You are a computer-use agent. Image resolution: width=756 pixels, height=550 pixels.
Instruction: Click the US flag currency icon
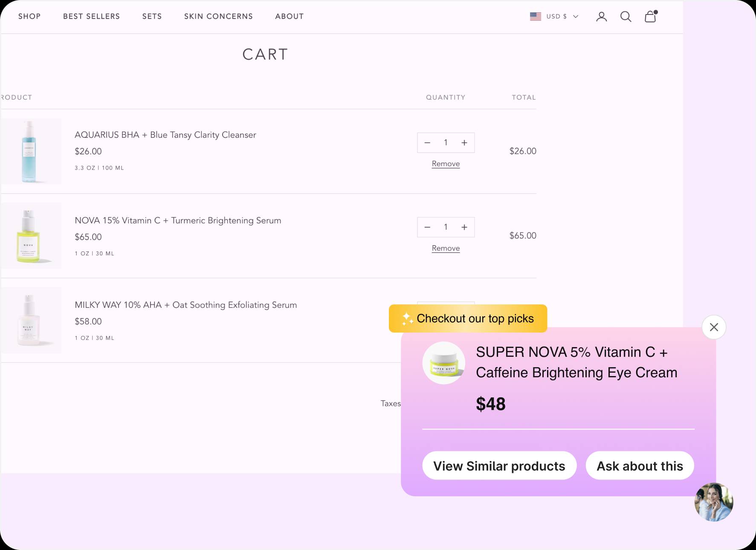[x=535, y=16]
